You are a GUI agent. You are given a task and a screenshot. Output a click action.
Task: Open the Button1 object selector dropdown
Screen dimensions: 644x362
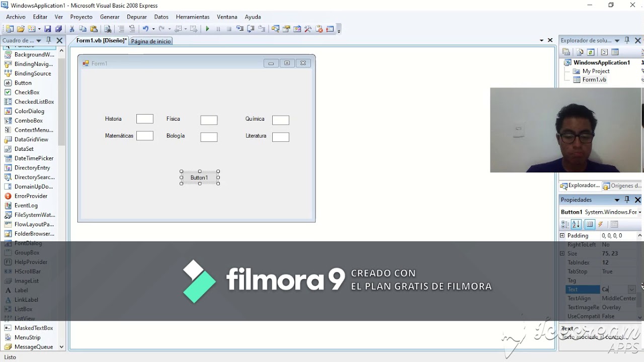click(x=639, y=212)
